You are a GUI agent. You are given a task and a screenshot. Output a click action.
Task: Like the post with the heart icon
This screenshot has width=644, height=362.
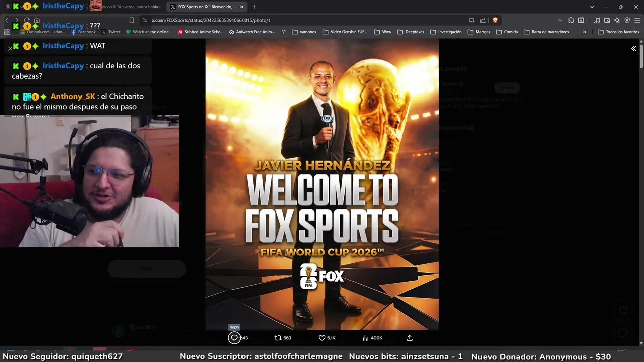(322, 338)
